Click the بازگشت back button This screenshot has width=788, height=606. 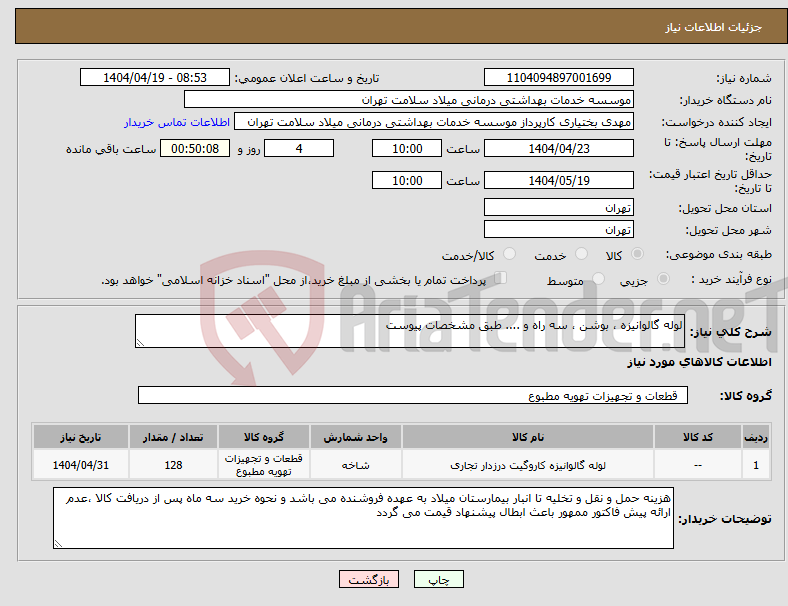(369, 579)
